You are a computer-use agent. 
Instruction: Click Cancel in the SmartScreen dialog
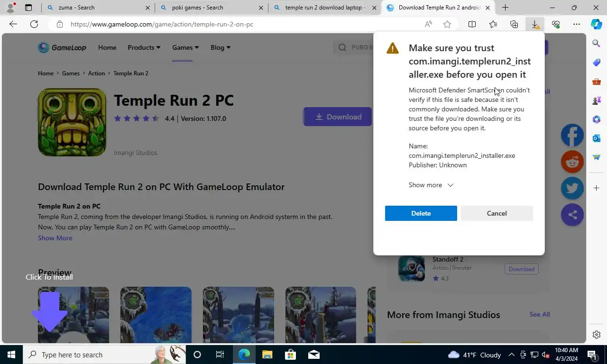(497, 213)
